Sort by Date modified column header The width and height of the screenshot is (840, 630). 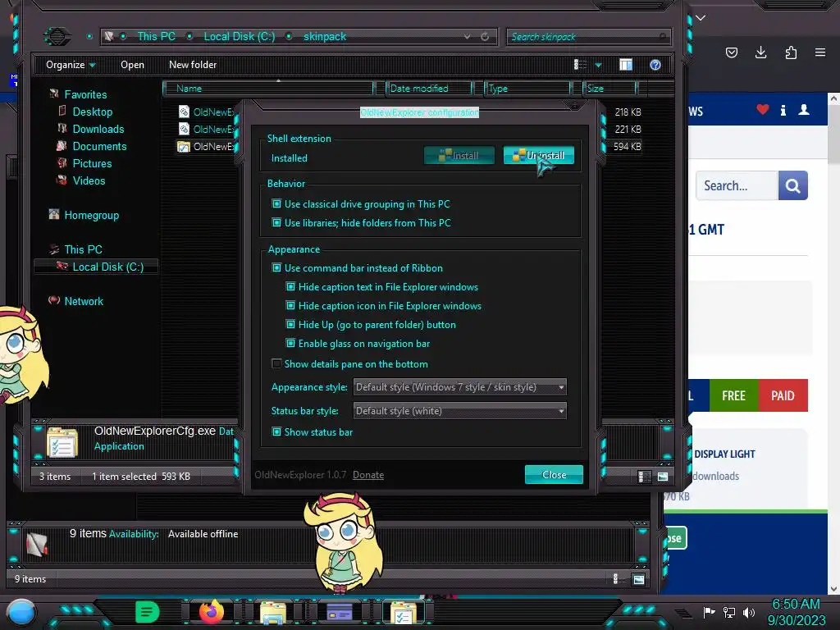428,89
